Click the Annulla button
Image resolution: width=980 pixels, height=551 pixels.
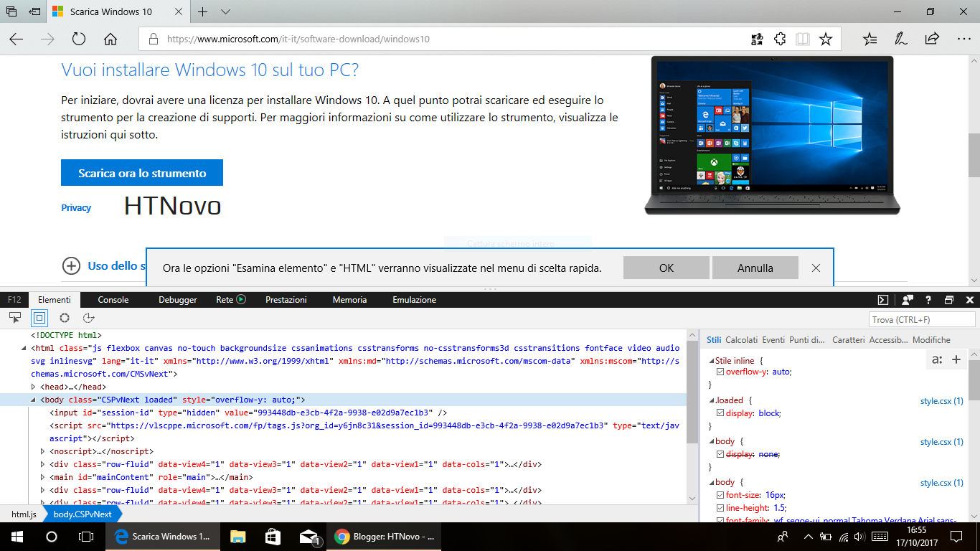[x=755, y=268]
